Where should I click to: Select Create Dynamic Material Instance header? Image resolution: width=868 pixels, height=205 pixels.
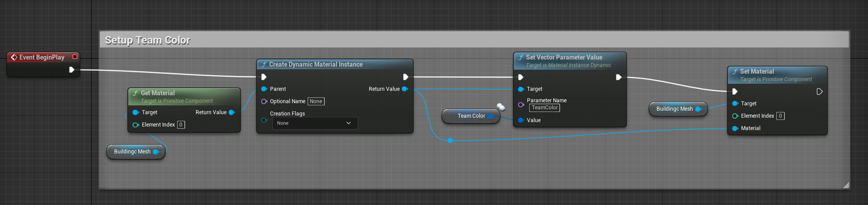pos(335,64)
